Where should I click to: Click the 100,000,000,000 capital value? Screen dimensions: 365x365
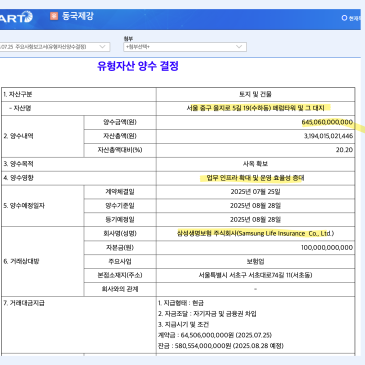click(327, 248)
